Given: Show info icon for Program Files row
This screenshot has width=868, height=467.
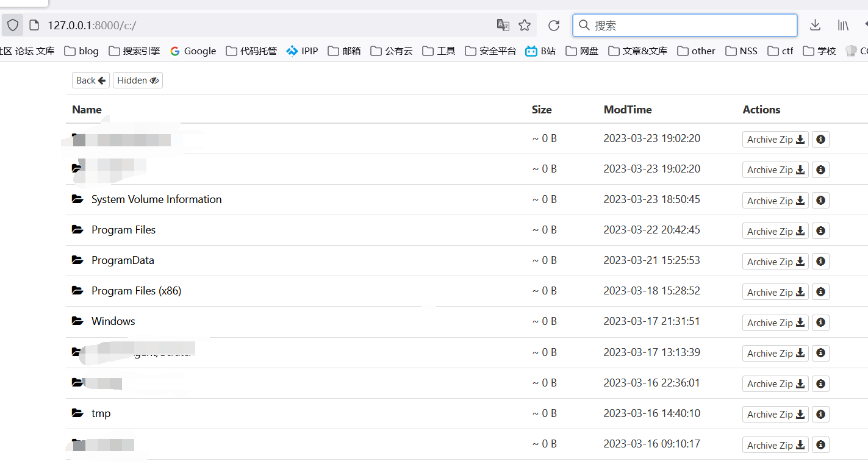Looking at the screenshot, I should click(x=820, y=231).
